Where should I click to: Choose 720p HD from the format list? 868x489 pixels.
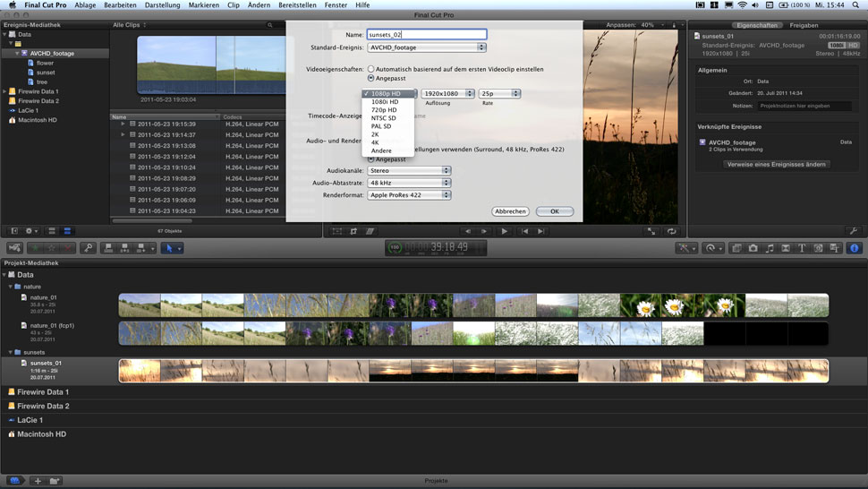click(384, 110)
